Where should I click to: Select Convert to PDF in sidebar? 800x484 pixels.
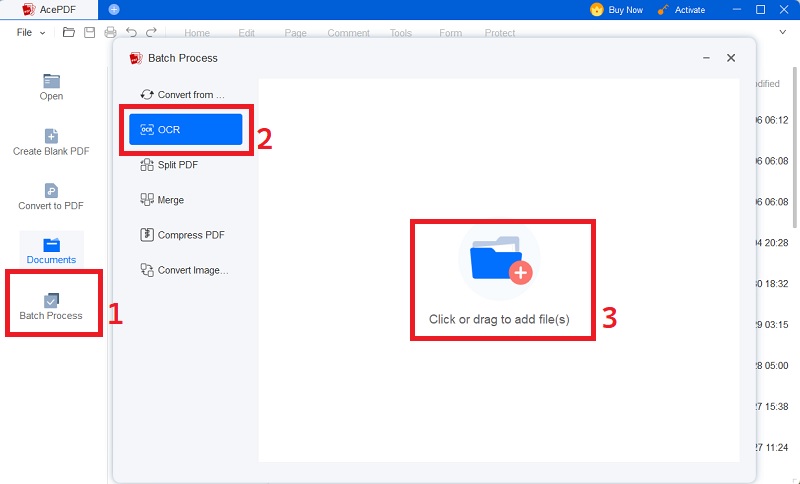(51, 197)
